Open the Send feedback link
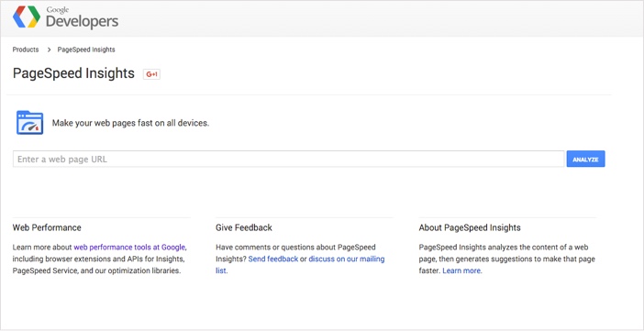644x331 pixels. pos(273,259)
